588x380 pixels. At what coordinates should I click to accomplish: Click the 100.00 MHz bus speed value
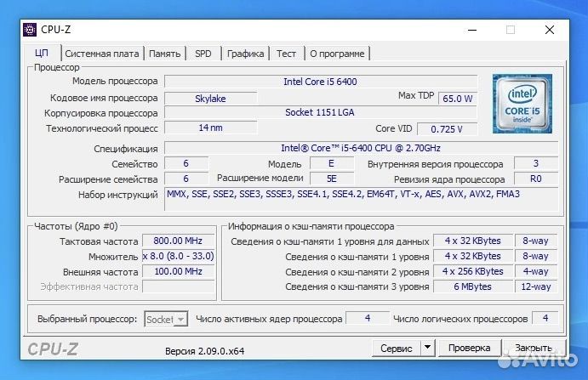(178, 271)
